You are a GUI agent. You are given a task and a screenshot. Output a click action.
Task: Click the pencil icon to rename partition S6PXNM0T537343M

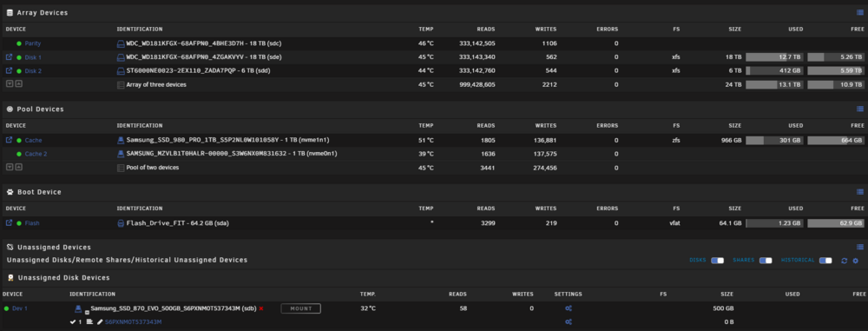click(x=100, y=321)
